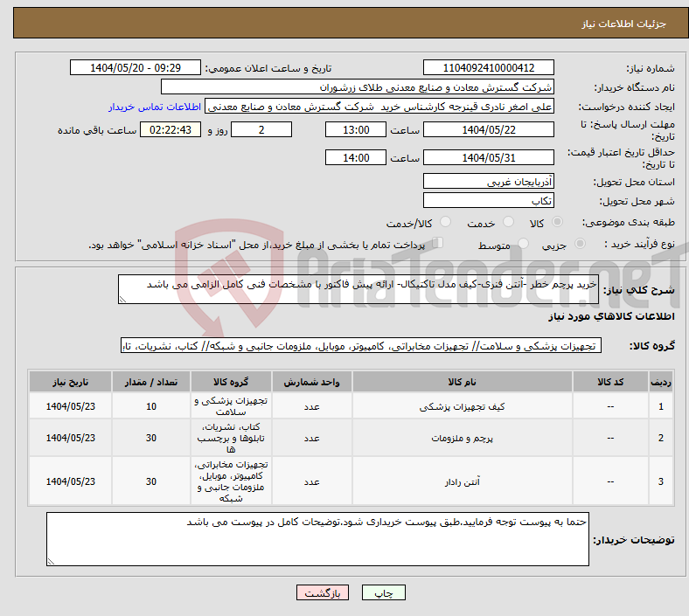Select the متوسط purchase type radio

[x=523, y=243]
